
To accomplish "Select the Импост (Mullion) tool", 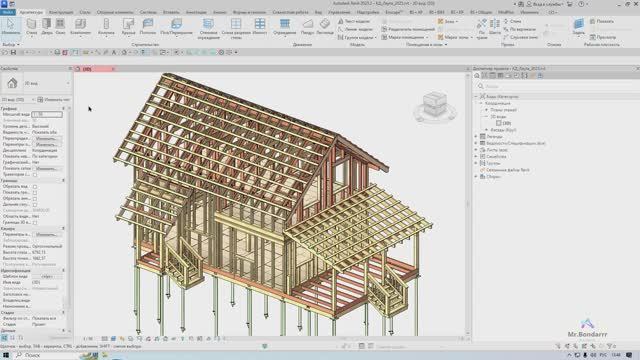I will click(260, 26).
